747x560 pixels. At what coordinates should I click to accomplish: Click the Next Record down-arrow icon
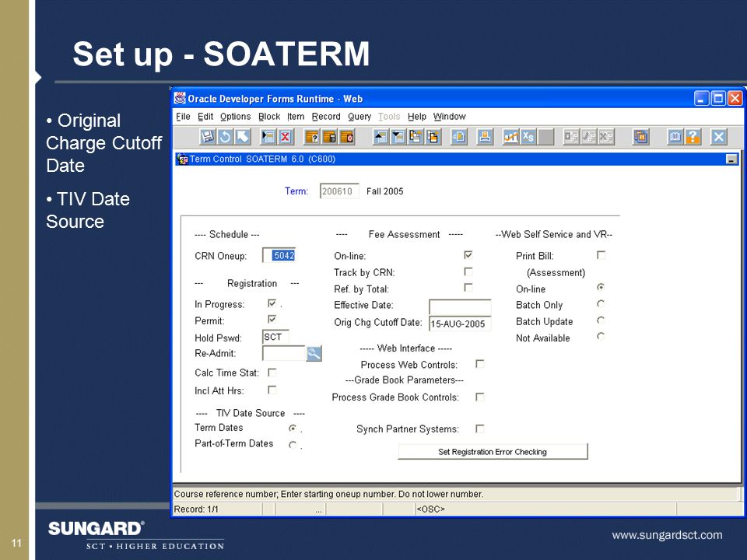pos(398,137)
